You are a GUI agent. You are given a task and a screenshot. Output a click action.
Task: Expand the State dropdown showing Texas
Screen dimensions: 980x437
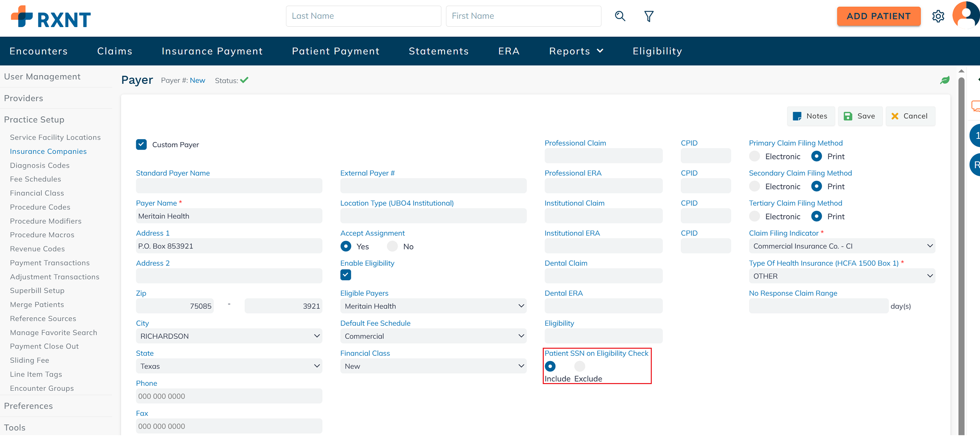(229, 366)
